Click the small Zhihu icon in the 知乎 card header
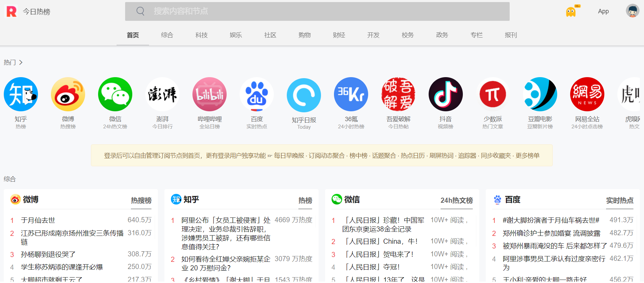 tap(176, 199)
